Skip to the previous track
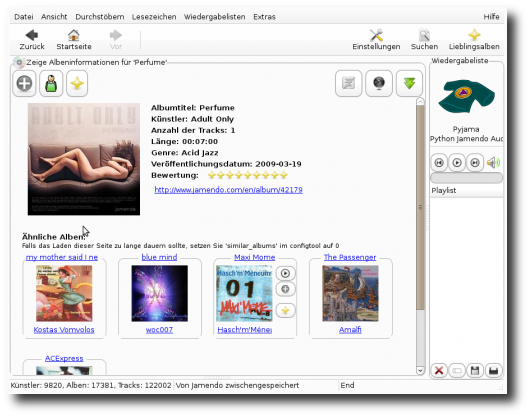The height and width of the screenshot is (417, 530). click(439, 163)
